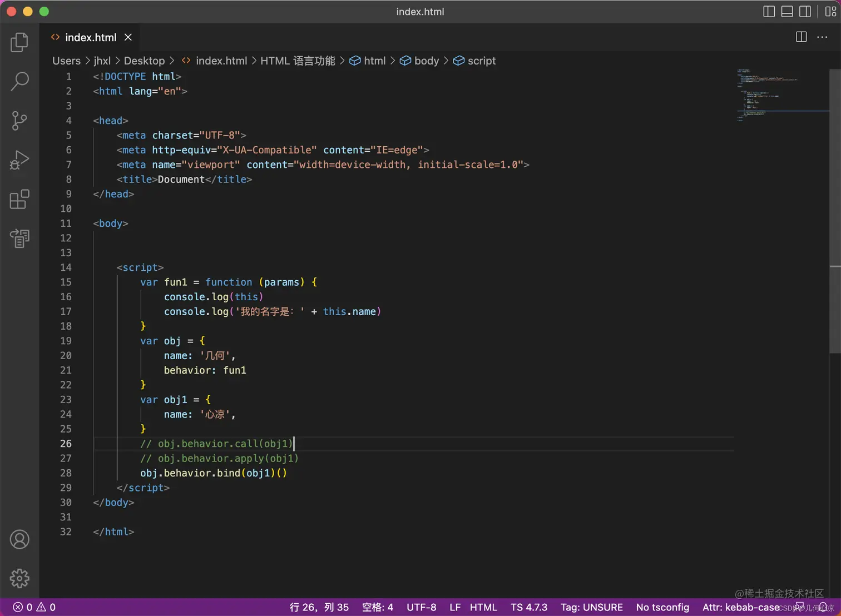Click the body element breadcrumb

pyautogui.click(x=420, y=61)
